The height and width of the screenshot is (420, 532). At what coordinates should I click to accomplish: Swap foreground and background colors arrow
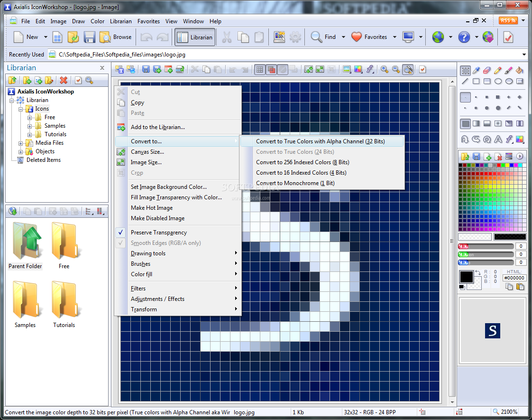pos(478,272)
